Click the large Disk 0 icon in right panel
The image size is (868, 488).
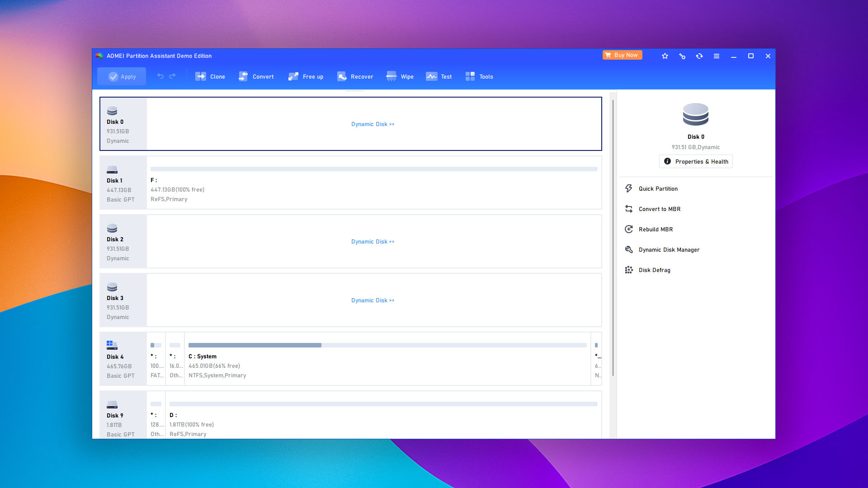point(696,114)
